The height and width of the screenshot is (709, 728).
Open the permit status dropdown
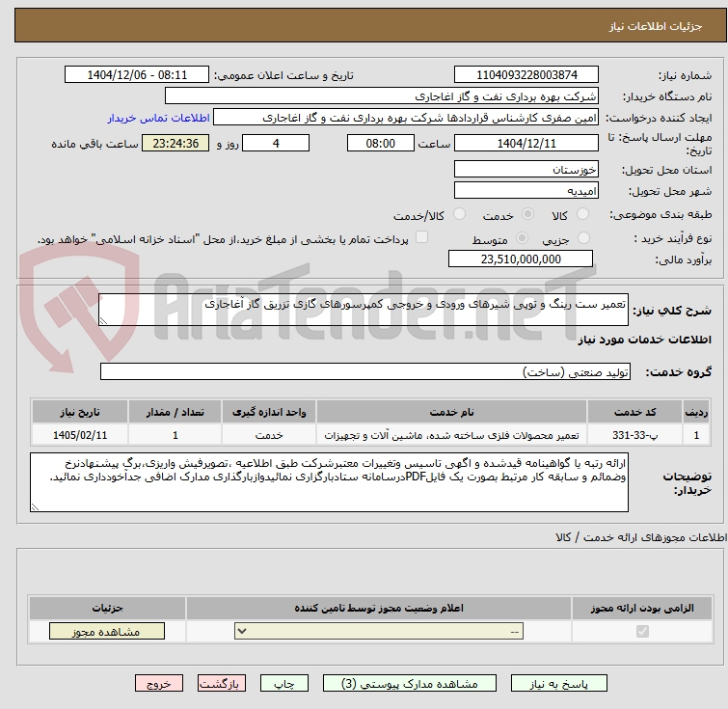379,632
